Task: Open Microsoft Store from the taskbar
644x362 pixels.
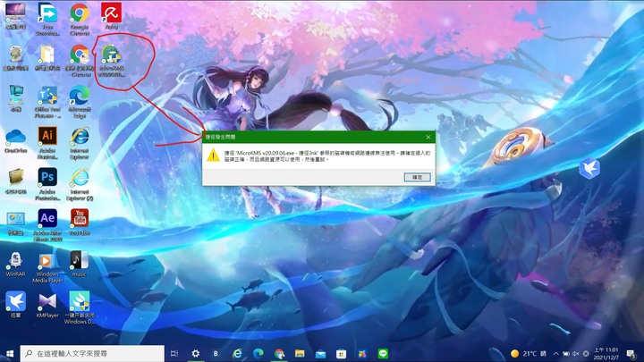Action: coord(341,353)
